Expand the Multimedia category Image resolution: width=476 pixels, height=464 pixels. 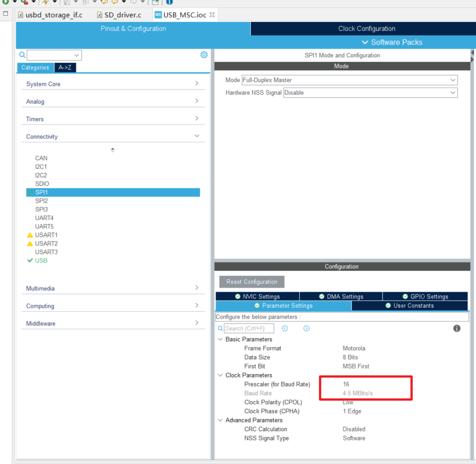(x=113, y=288)
